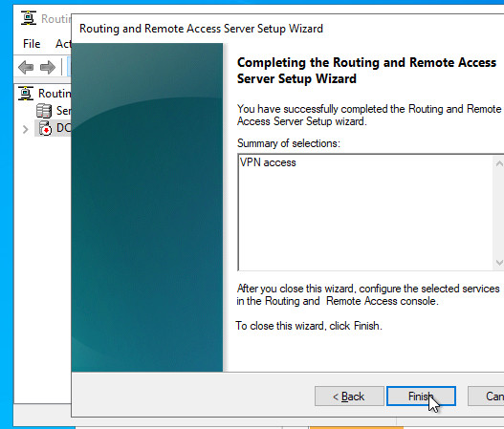Click the partially visible Cancel button

(486, 397)
